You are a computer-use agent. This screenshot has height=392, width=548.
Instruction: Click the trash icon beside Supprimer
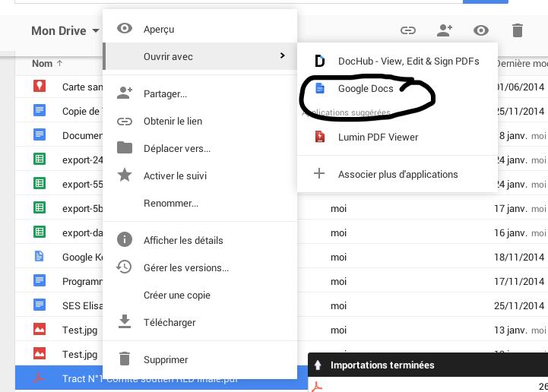pos(125,359)
